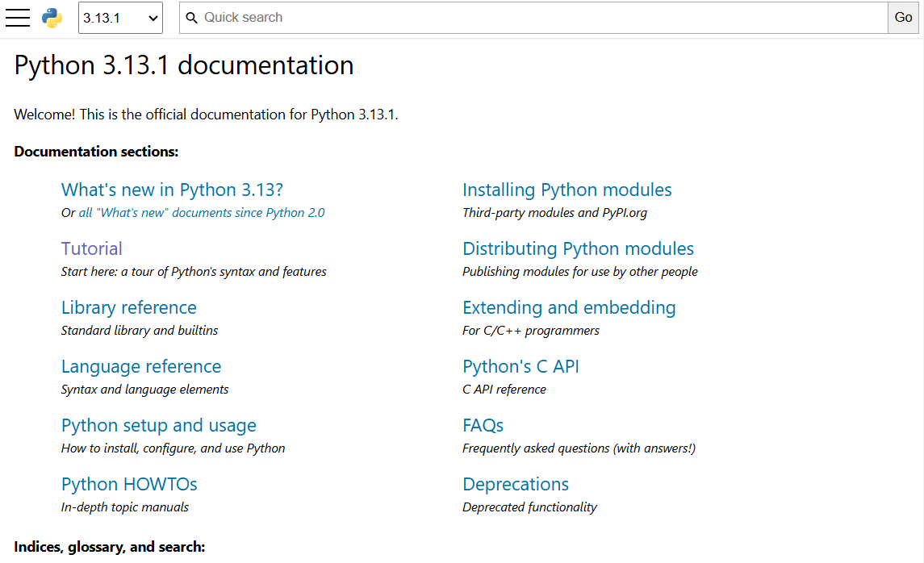View the FAQs page
The image size is (924, 563).
[483, 426]
